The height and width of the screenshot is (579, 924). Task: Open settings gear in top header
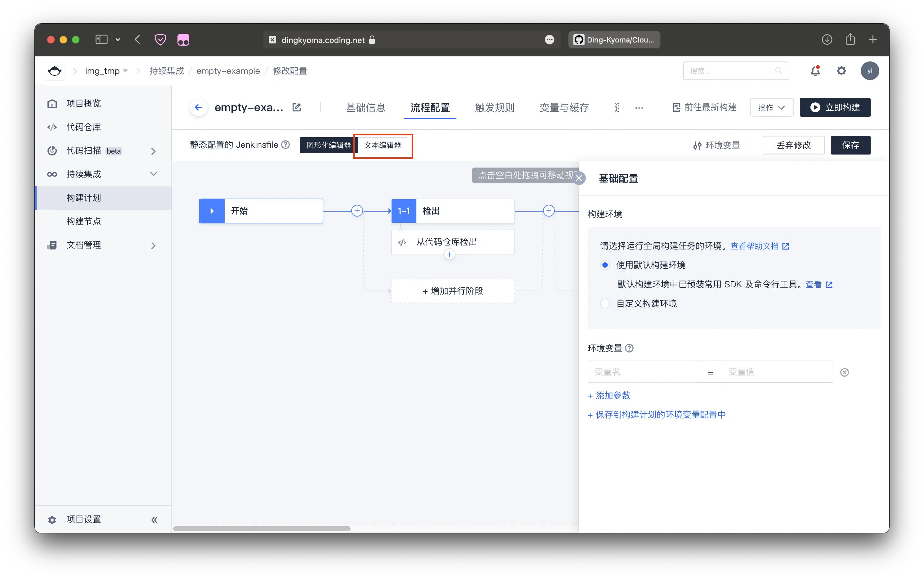841,71
